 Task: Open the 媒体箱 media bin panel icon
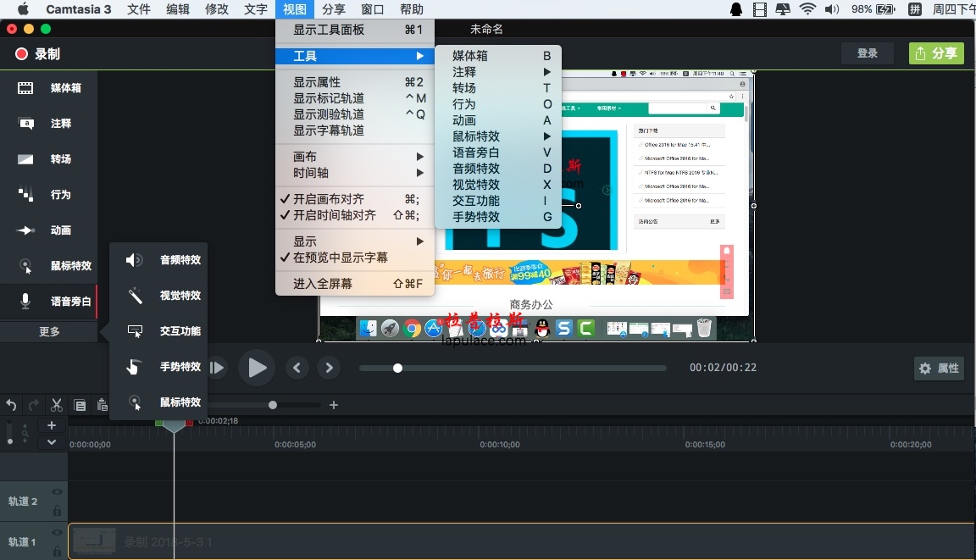(x=25, y=88)
